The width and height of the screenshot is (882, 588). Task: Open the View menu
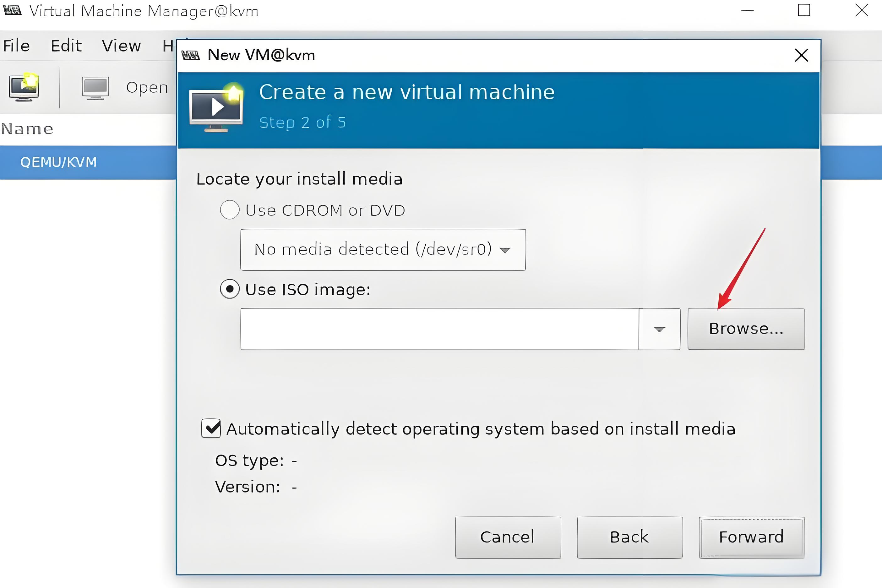pos(122,46)
